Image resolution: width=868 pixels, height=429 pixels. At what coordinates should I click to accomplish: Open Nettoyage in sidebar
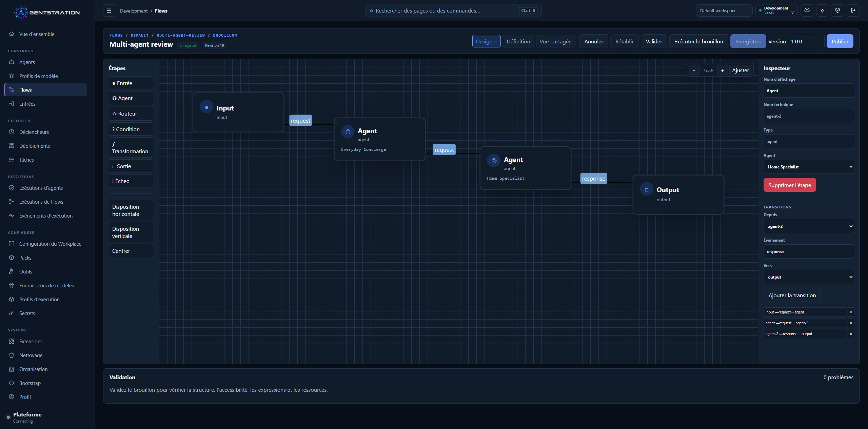coord(45,355)
